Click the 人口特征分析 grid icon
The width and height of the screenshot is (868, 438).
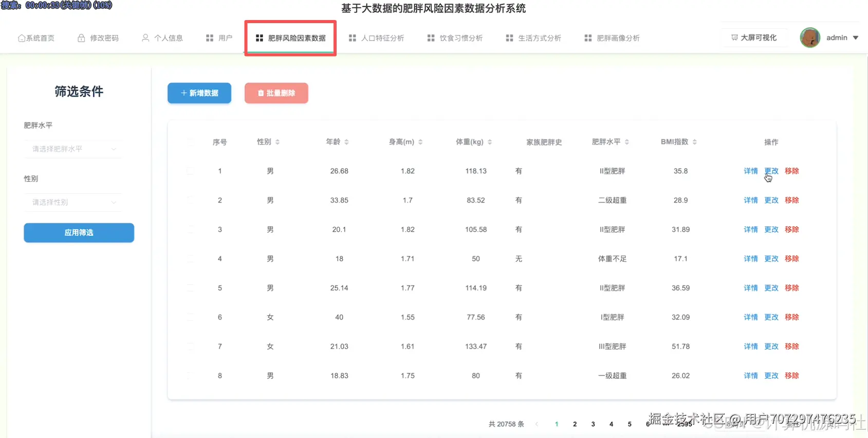point(353,38)
